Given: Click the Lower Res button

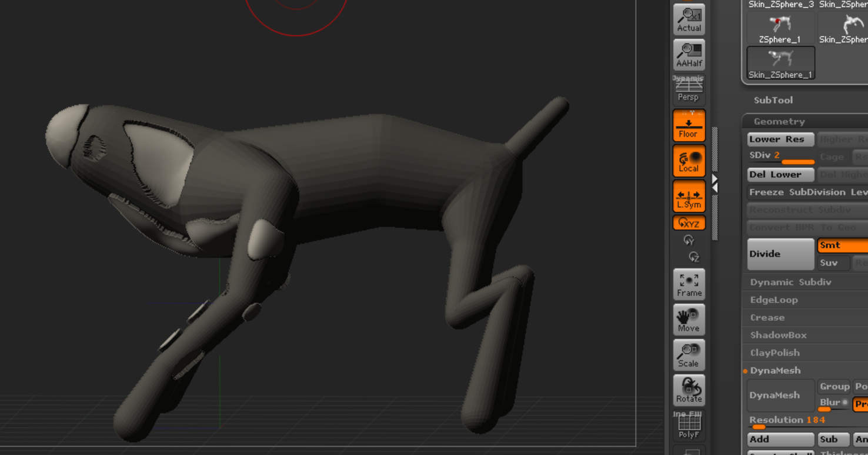Looking at the screenshot, I should tap(781, 139).
